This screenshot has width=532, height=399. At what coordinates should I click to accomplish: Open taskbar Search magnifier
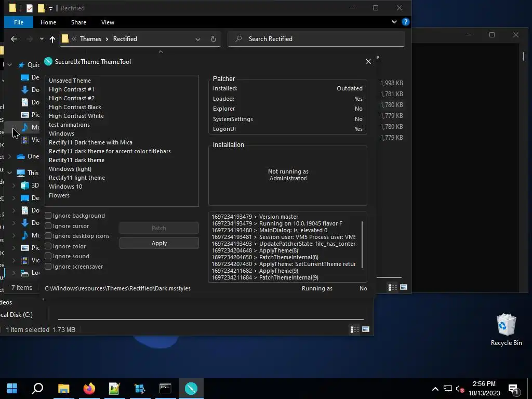click(x=37, y=388)
